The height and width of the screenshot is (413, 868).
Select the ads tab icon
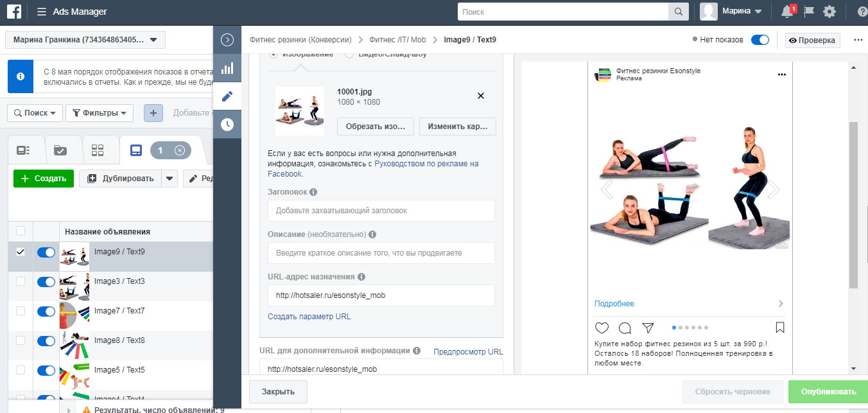[x=135, y=150]
